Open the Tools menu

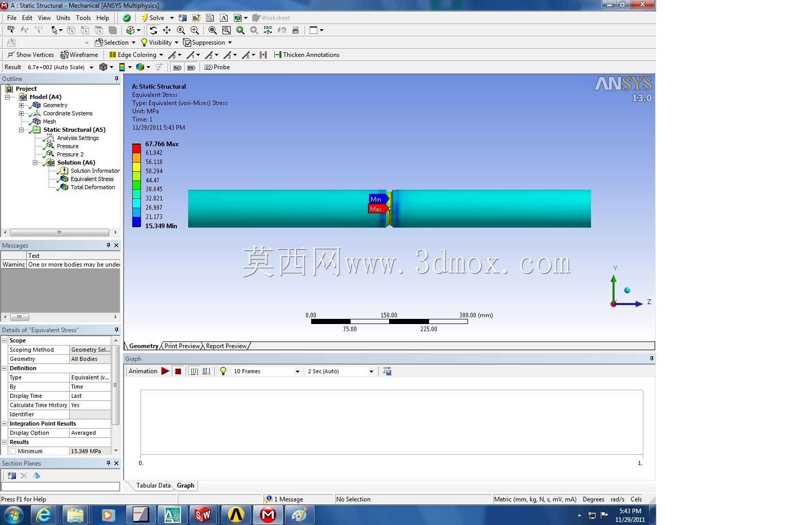pyautogui.click(x=83, y=18)
